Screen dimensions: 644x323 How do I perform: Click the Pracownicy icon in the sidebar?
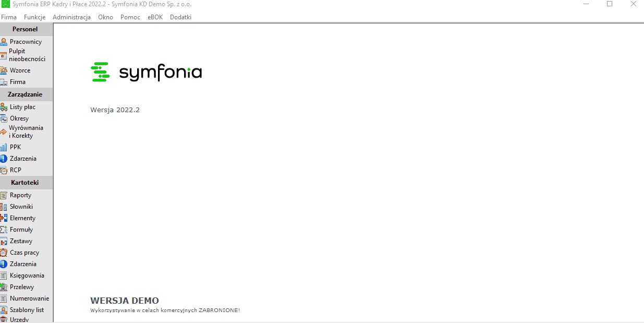[4, 42]
